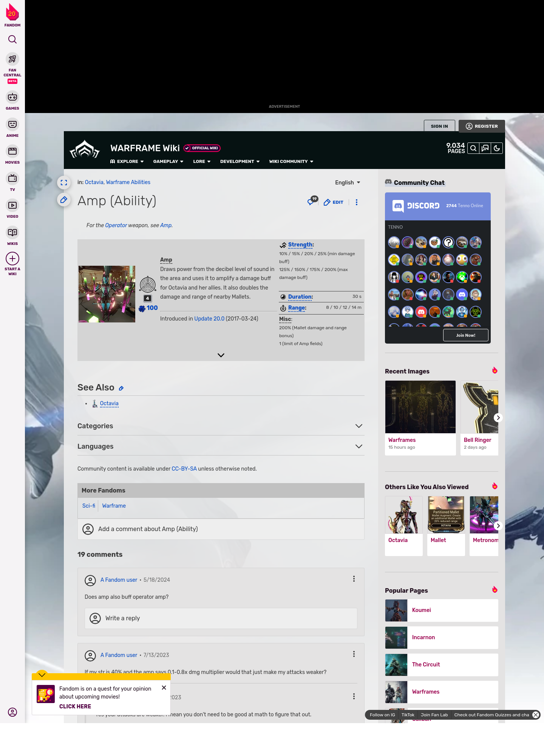Click the sidebar search magnifier icon

pyautogui.click(x=12, y=39)
